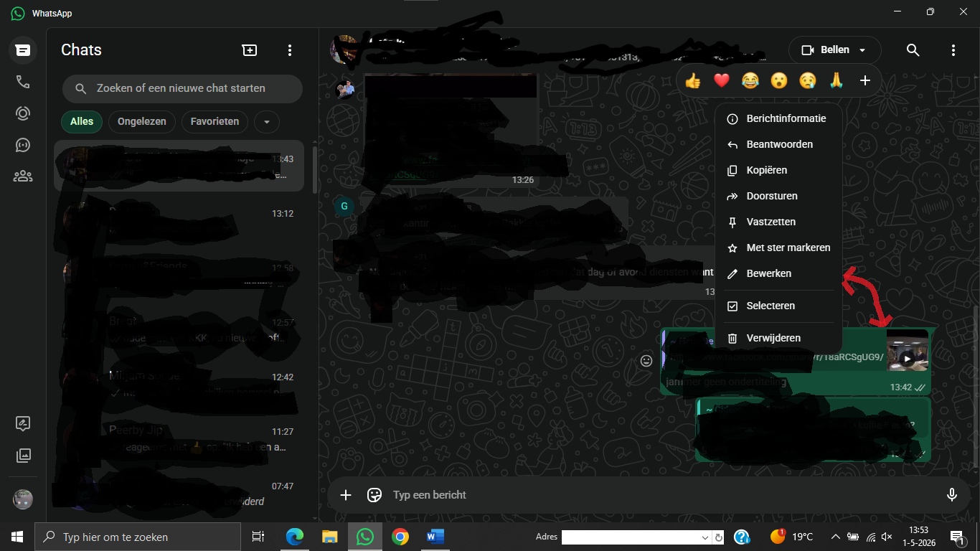The image size is (980, 551).
Task: Expand more chat filters dropdown arrow
Action: [x=267, y=122]
